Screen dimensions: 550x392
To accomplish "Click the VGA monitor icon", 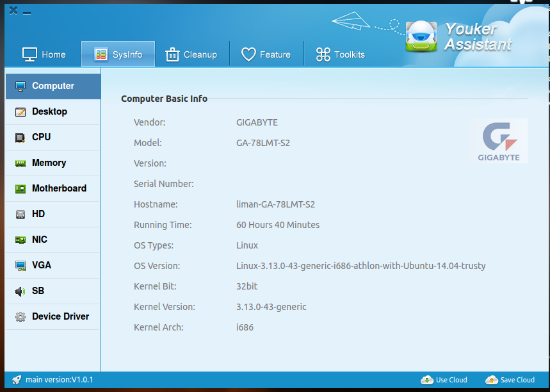I will click(x=20, y=266).
